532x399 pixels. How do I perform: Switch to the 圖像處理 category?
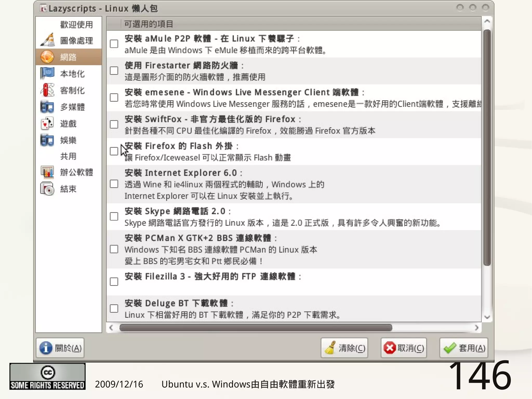click(77, 41)
